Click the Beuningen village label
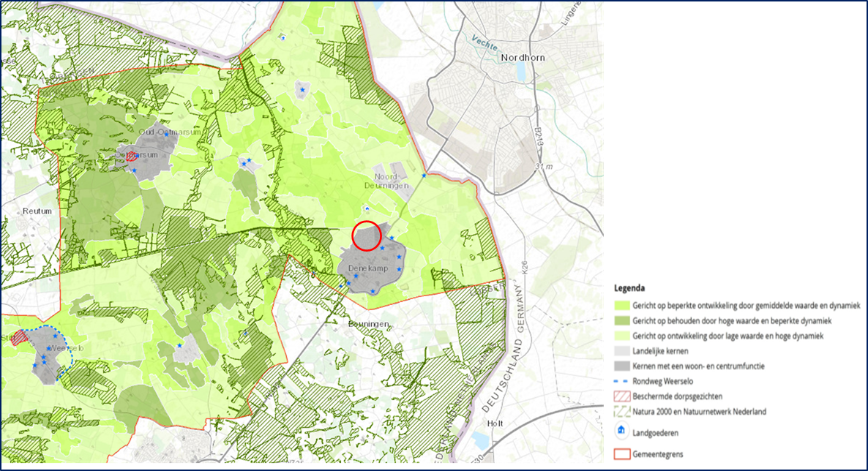This screenshot has height=471, width=868. (369, 324)
